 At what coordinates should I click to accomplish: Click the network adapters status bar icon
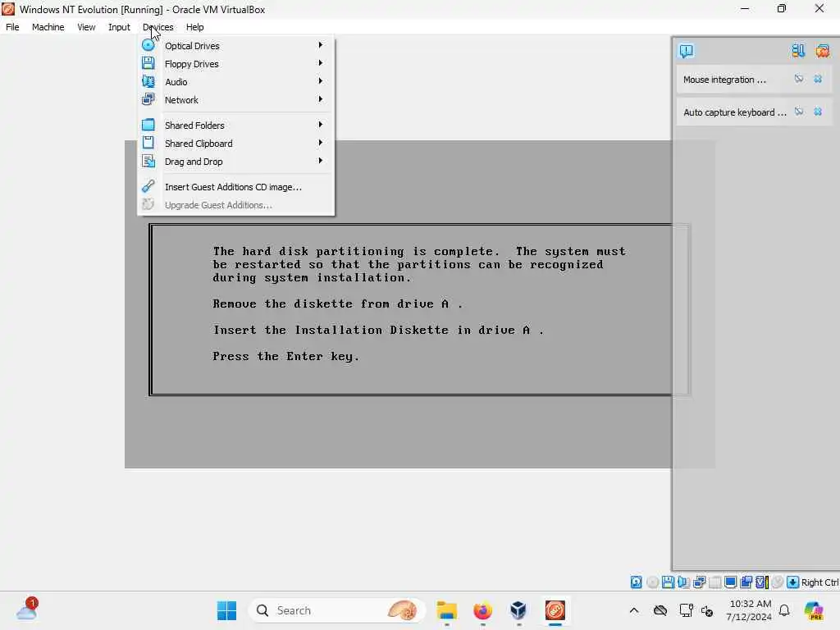point(699,582)
